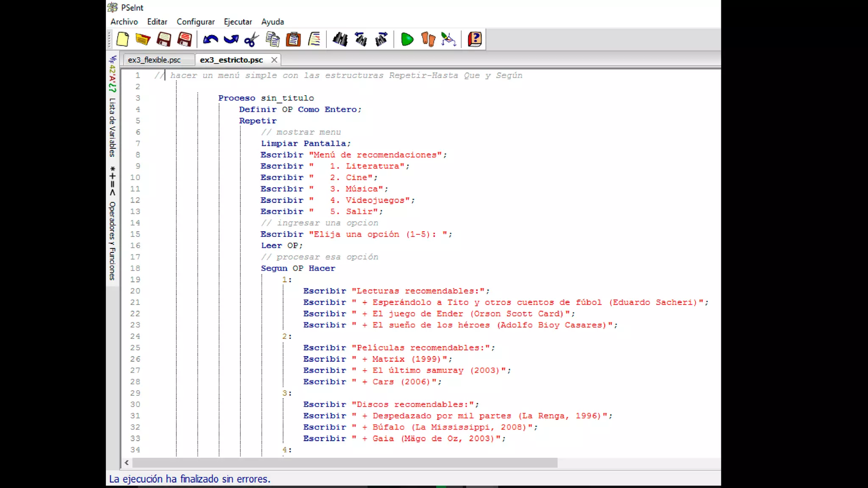868x488 pixels.
Task: Open the Configurar menu
Action: pos(195,22)
